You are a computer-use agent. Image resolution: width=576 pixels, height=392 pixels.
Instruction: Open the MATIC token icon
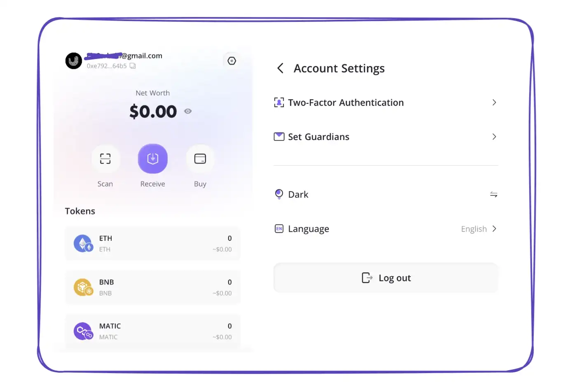pos(83,331)
